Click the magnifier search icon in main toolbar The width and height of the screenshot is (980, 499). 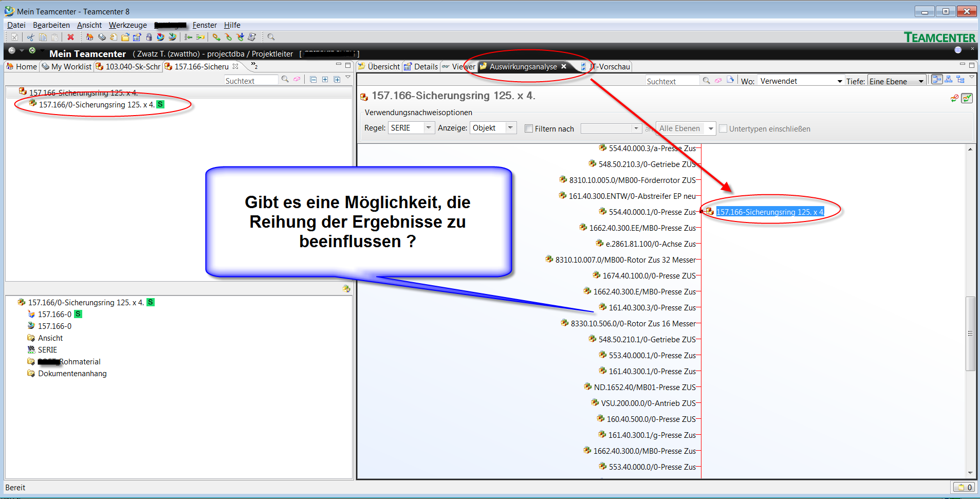(271, 37)
